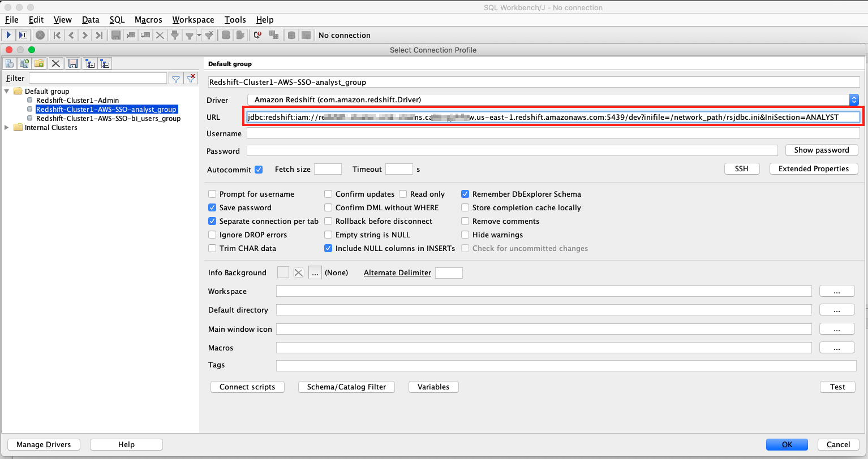Open Extended Properties
This screenshot has width=868, height=459.
(814, 169)
